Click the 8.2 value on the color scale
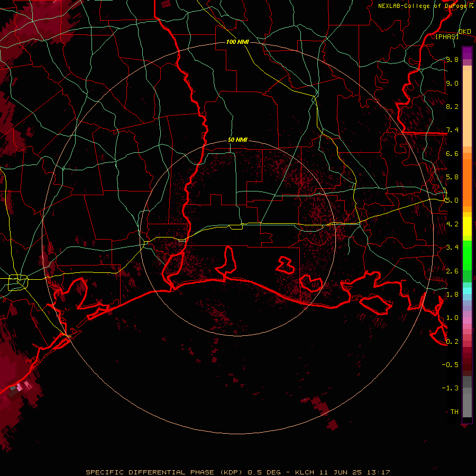The image size is (476, 476). [452, 106]
